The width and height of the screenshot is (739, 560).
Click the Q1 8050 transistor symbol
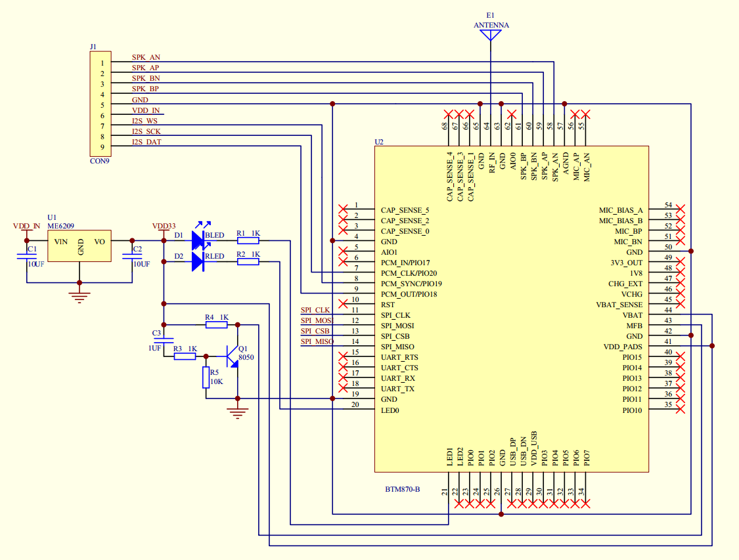coord(233,356)
